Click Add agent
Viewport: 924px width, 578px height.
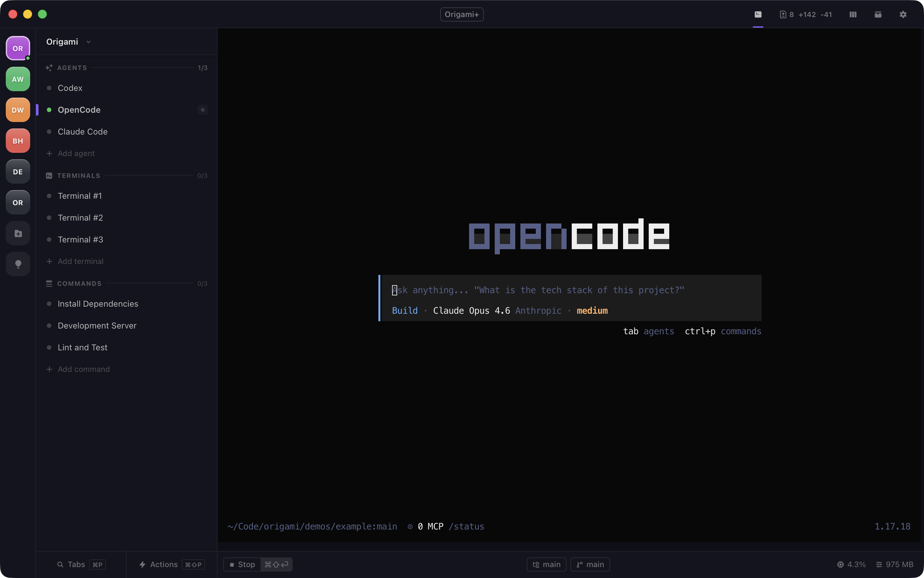(x=71, y=154)
